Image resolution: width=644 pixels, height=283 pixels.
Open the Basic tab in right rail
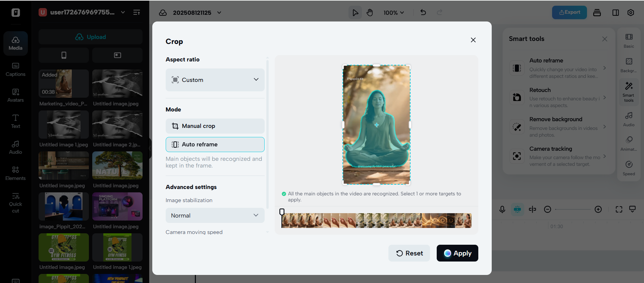tap(629, 41)
